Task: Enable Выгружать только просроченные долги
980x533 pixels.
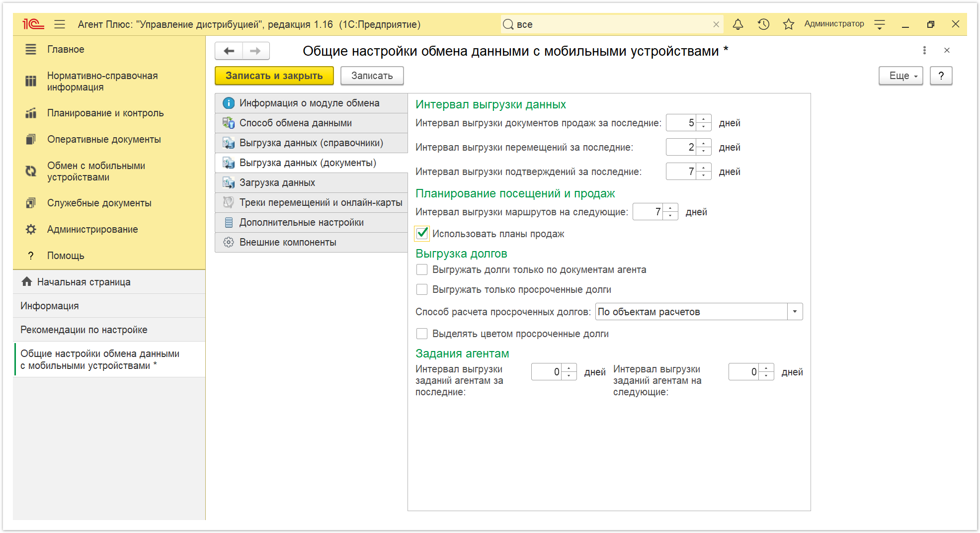Action: 422,289
